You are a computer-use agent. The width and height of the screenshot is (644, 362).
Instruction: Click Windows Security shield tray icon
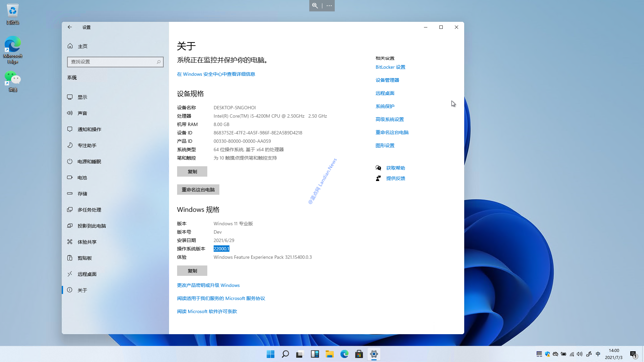point(547,354)
